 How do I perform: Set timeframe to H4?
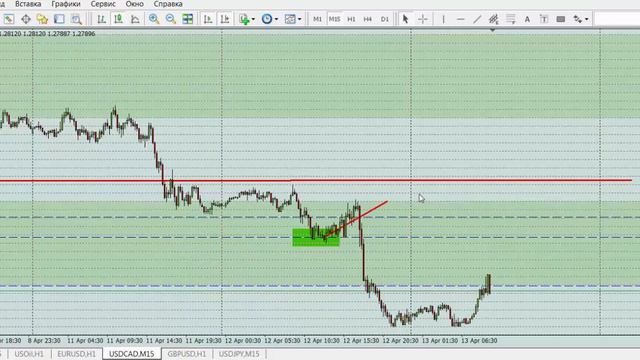[x=368, y=19]
